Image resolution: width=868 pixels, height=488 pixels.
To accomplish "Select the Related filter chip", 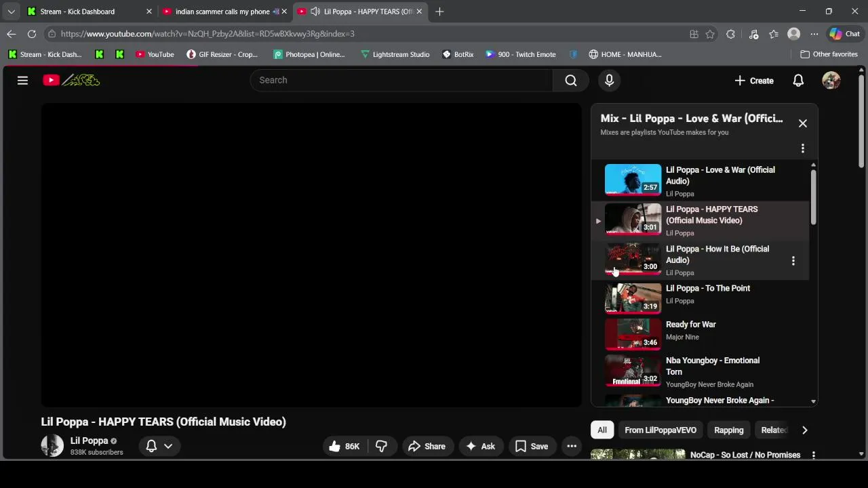I will [x=774, y=430].
